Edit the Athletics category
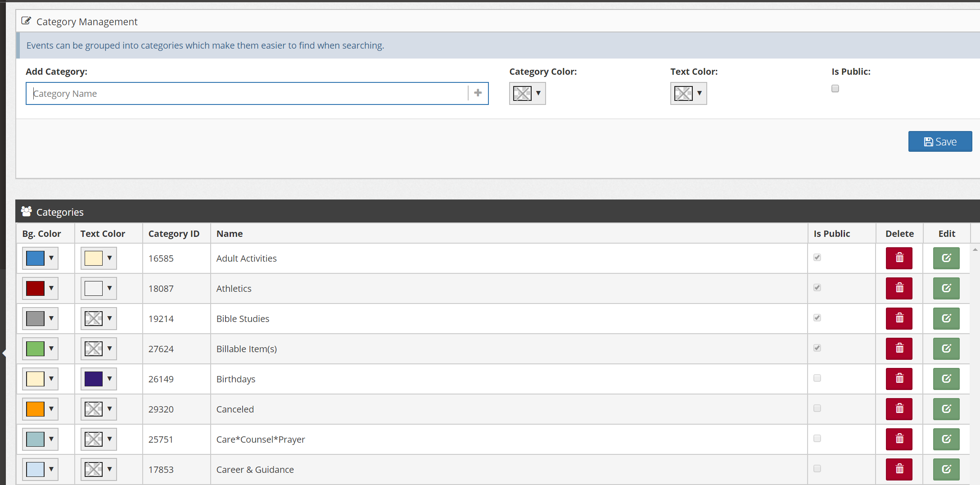The height and width of the screenshot is (485, 980). click(x=946, y=288)
